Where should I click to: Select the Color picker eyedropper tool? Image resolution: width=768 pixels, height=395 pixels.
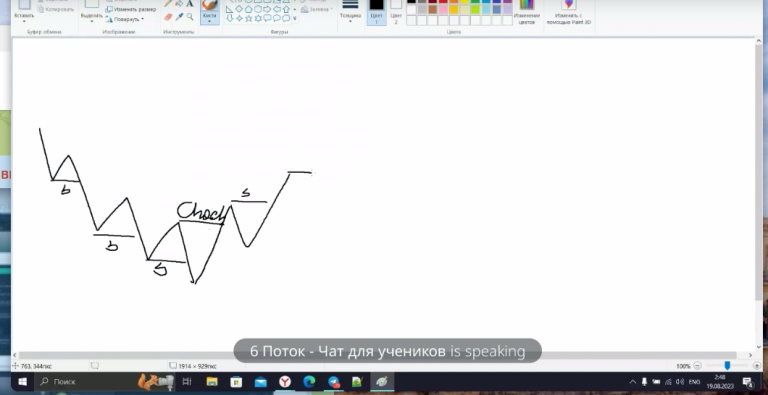click(179, 17)
